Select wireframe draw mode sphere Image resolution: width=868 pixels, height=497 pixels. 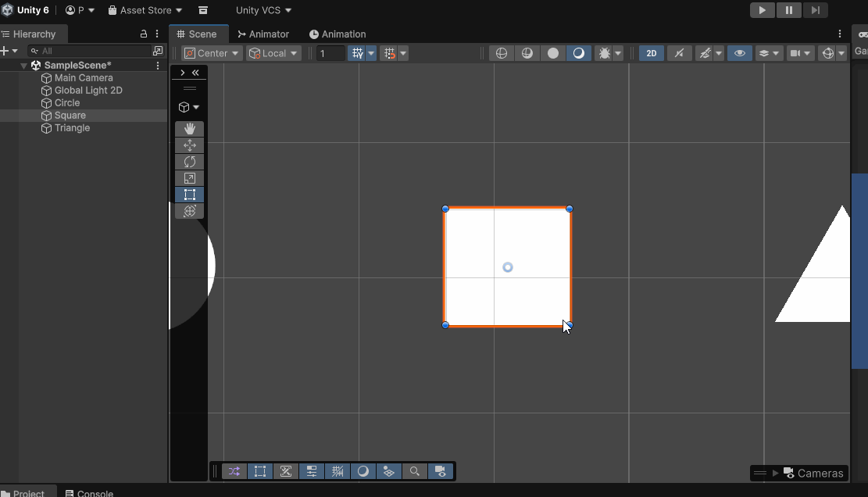pos(501,53)
